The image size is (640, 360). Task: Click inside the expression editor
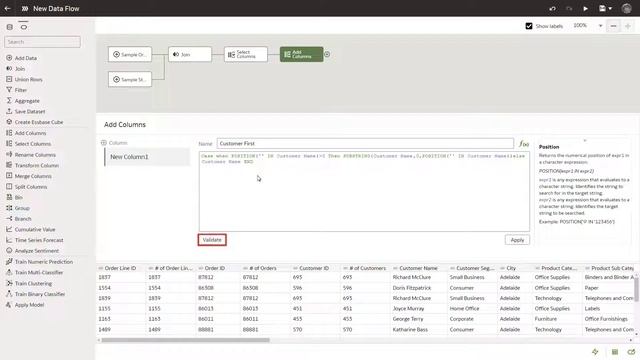tap(364, 191)
